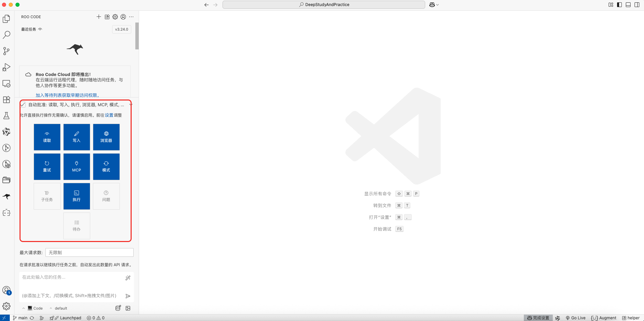Viewport: 644px width, 321px height.
Task: Collapse the auto-approve section chevron
Action: point(131,105)
